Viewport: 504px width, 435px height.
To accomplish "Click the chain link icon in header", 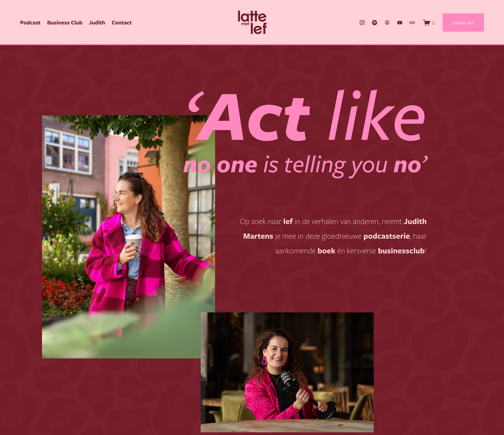I will click(412, 23).
